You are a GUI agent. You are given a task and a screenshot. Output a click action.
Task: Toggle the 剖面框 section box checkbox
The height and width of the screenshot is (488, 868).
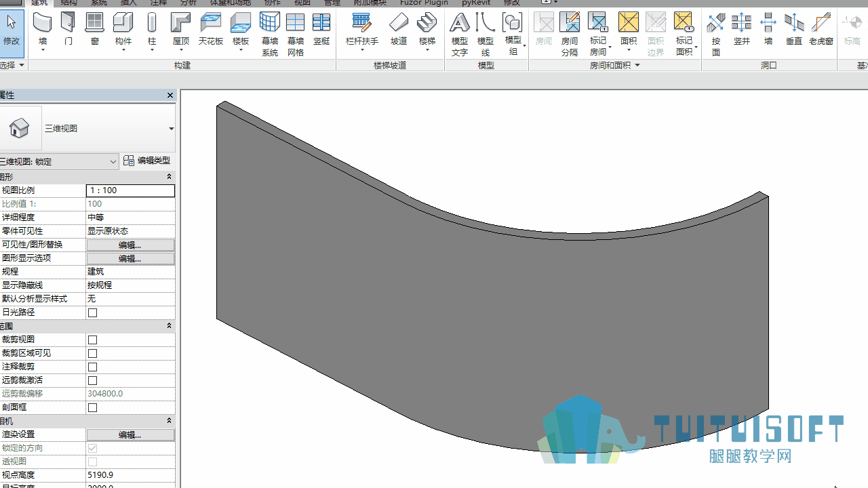[x=93, y=407]
